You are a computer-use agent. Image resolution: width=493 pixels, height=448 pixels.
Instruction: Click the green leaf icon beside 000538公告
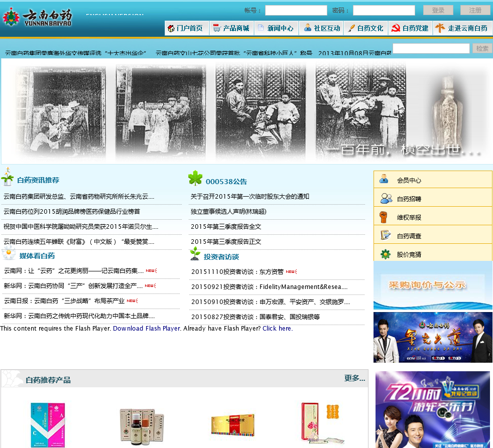click(195, 178)
